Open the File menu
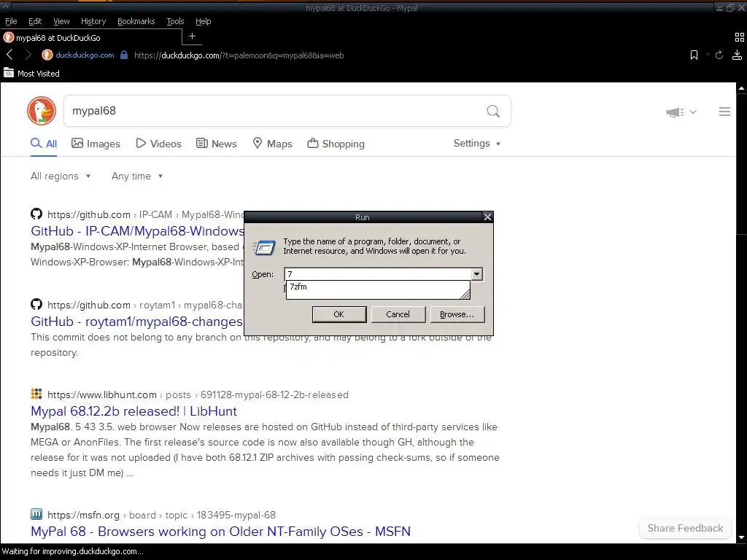This screenshot has height=560, width=747. [11, 21]
